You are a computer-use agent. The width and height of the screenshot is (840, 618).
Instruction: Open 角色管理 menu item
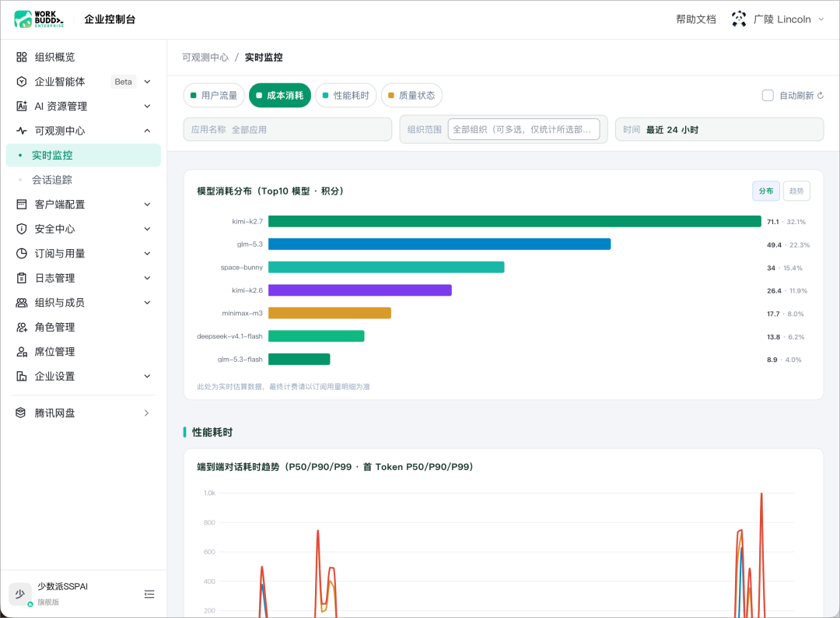[x=83, y=327]
